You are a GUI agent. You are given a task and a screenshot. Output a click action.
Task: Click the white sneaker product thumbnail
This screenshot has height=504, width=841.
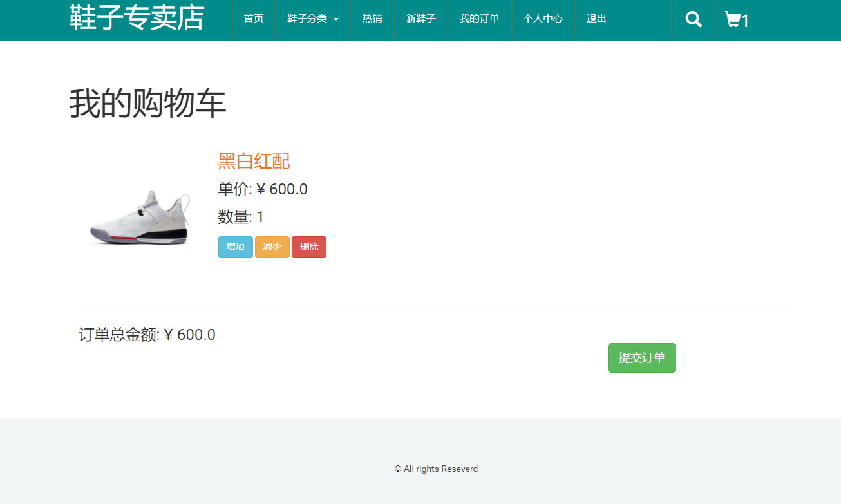tap(139, 218)
